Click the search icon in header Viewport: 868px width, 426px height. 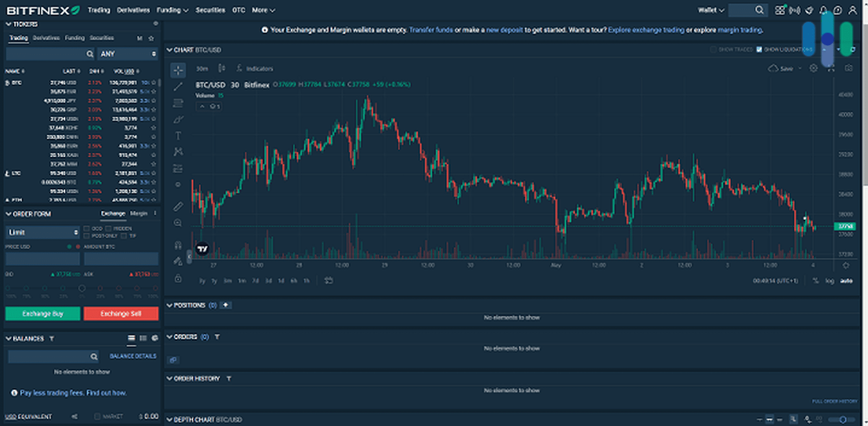pyautogui.click(x=759, y=10)
